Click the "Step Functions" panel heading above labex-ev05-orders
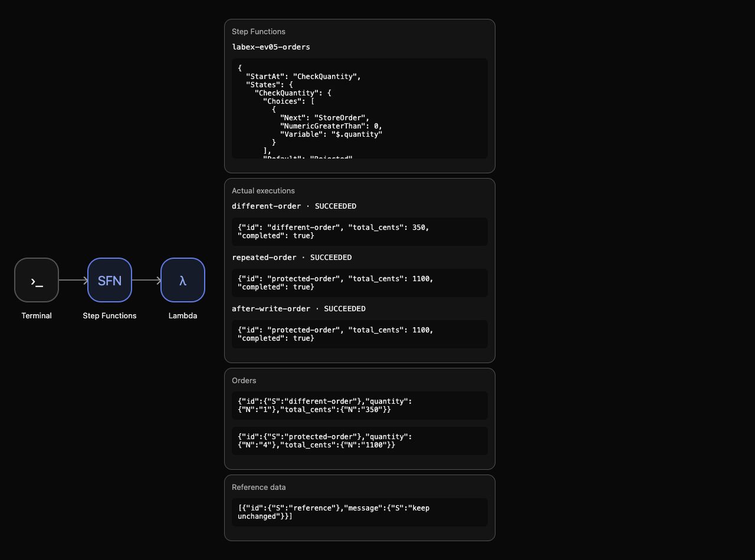This screenshot has width=755, height=560. (258, 32)
